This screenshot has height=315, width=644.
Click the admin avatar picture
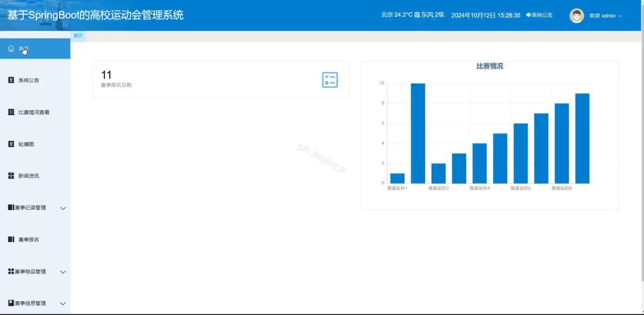(x=577, y=16)
